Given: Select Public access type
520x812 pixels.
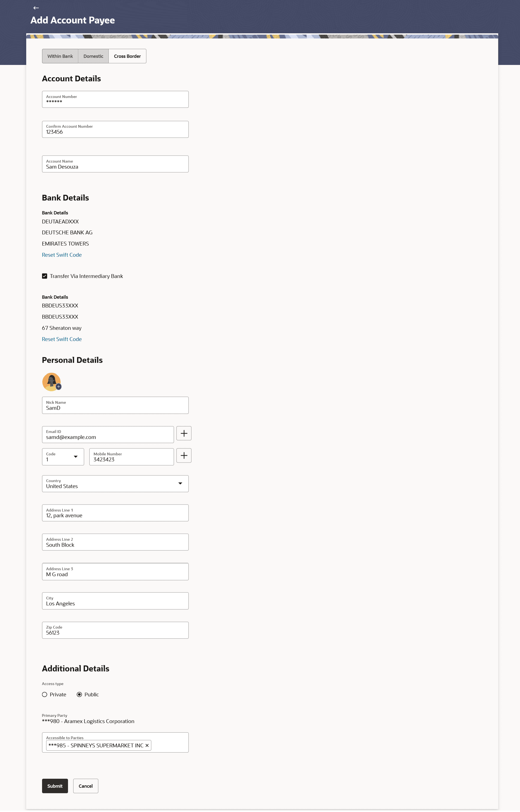Looking at the screenshot, I should (x=79, y=695).
